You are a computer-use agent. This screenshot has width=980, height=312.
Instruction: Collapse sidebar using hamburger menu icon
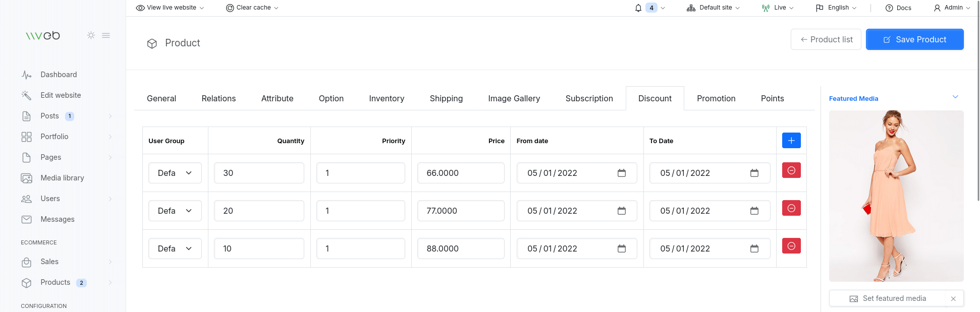click(x=106, y=35)
